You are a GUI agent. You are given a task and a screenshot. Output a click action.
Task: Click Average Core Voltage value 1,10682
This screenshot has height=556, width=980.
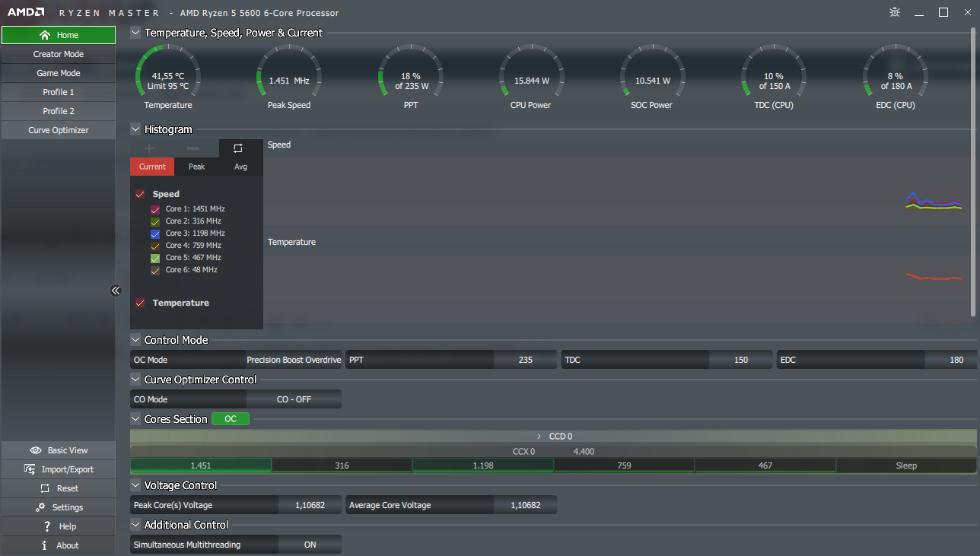(x=526, y=505)
